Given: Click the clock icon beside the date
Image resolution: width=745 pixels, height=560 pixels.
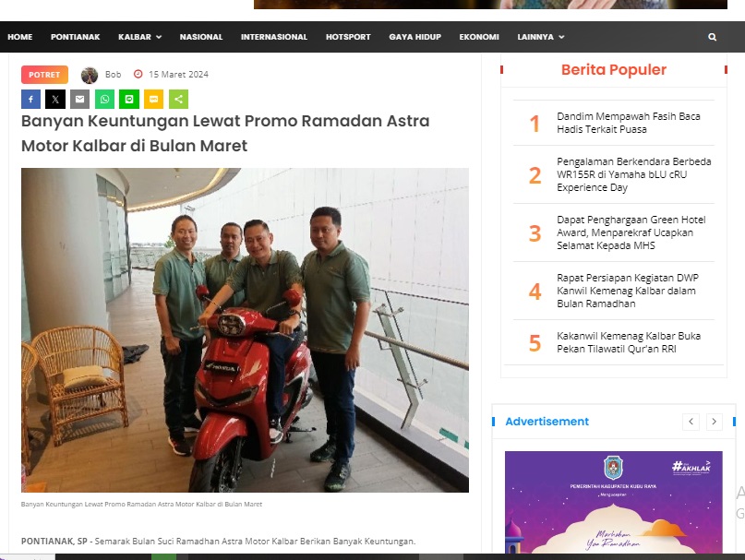Looking at the screenshot, I should (138, 74).
